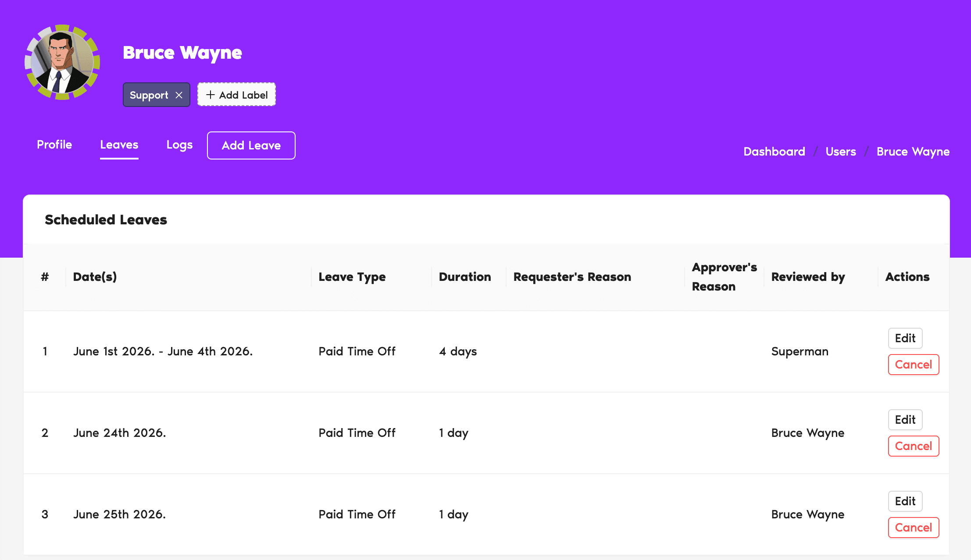
Task: Open Users breadcrumb link
Action: point(841,152)
